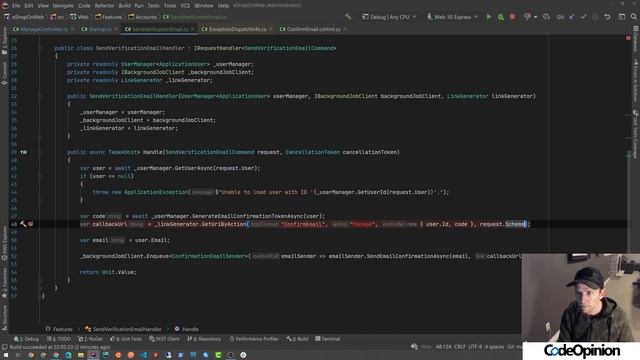The width and height of the screenshot is (640, 360).
Task: Click the Git update project arrow icon
Action: click(572, 17)
